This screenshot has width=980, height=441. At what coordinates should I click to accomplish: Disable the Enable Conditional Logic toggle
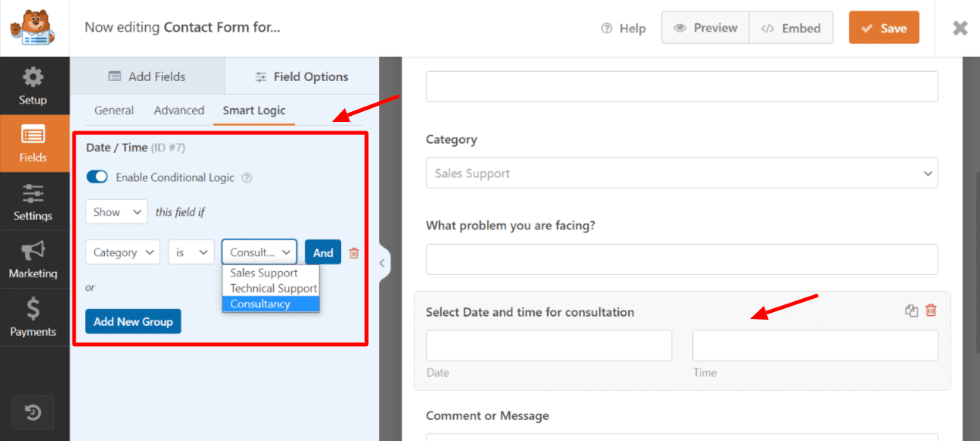[97, 177]
